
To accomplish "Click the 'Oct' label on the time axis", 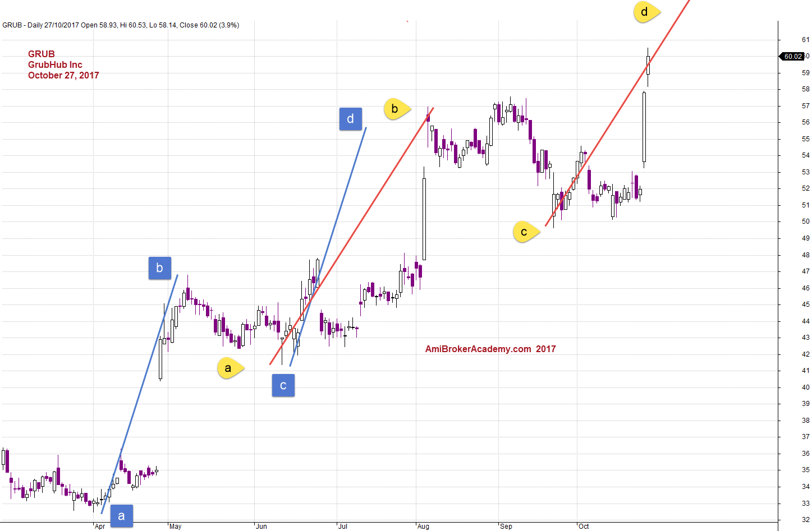I will pyautogui.click(x=584, y=527).
